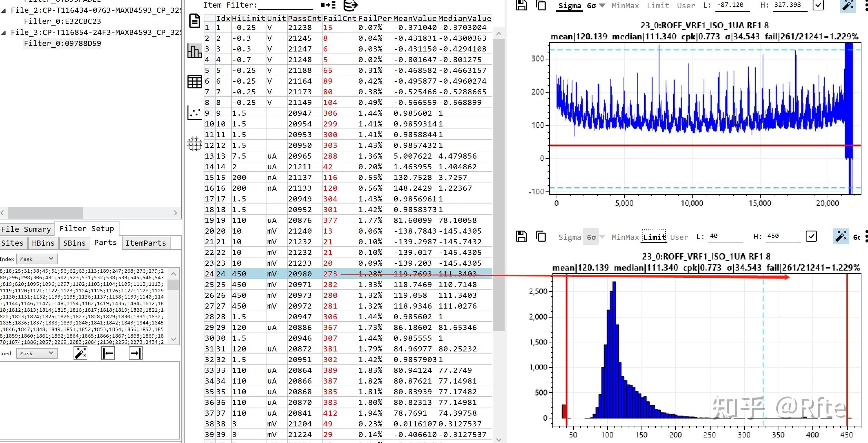Collapse the File_3 tree node
The width and height of the screenshot is (868, 443).
4,33
